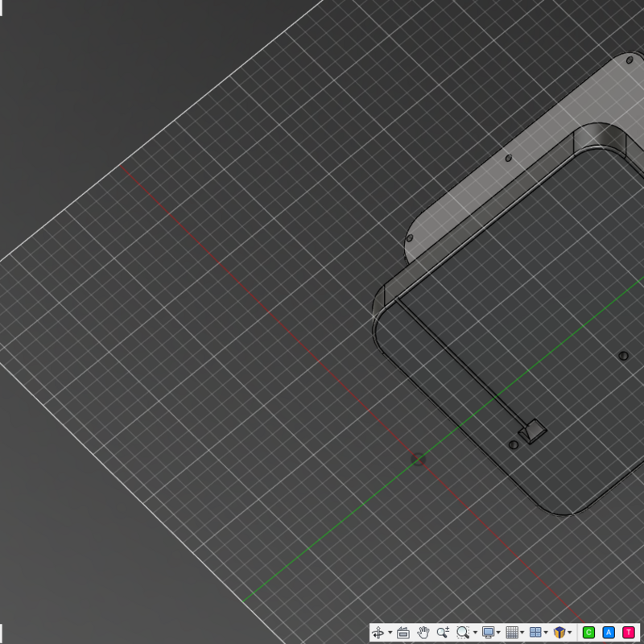This screenshot has width=644, height=644.
Task: Click the Look At camera icon
Action: coord(403,633)
